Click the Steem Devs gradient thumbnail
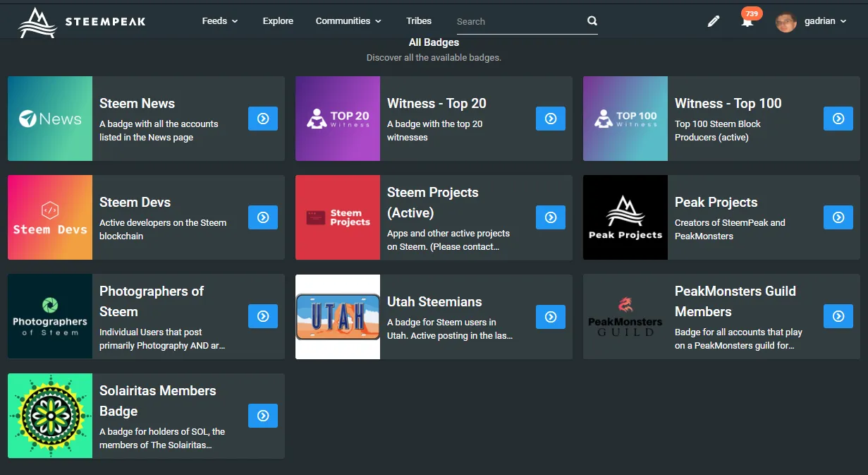Viewport: 868px width, 475px height. (50, 217)
